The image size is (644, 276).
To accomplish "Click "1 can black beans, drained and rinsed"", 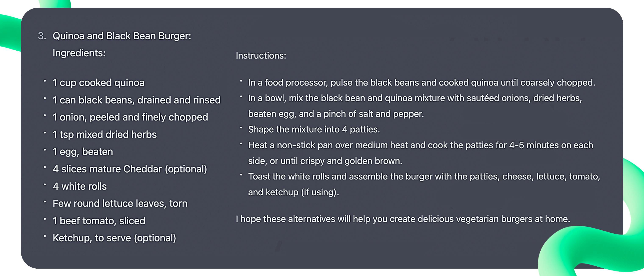I will (136, 100).
